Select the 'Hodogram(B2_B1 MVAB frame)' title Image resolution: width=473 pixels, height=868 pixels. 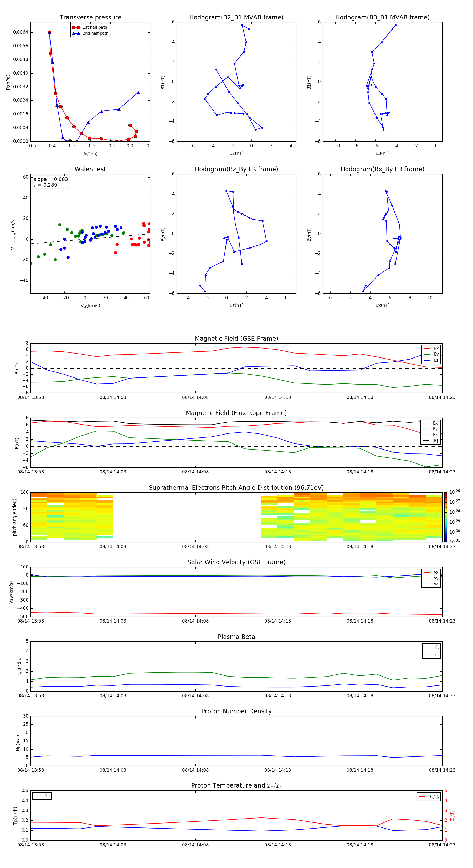tap(236, 18)
